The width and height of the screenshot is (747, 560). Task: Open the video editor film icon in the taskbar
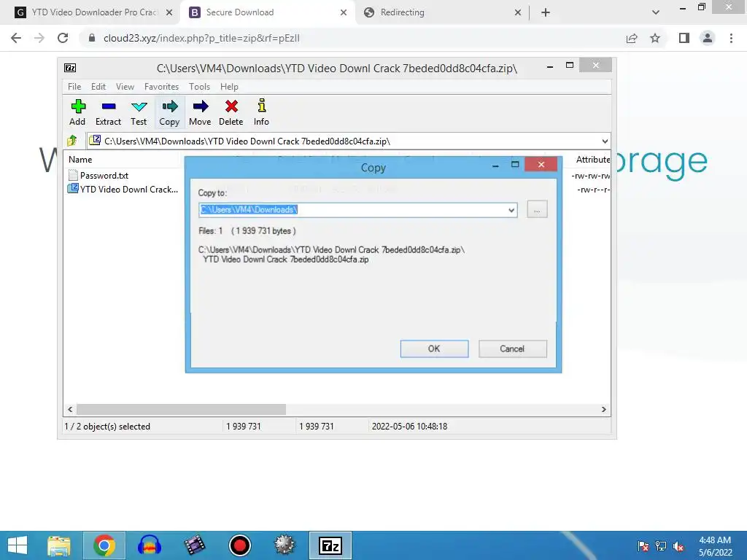coord(194,545)
